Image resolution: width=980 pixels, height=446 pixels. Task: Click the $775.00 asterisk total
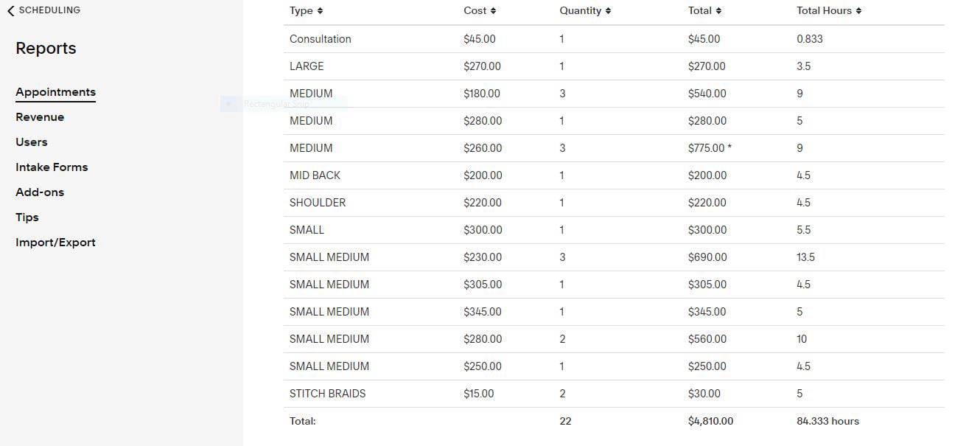(x=710, y=148)
